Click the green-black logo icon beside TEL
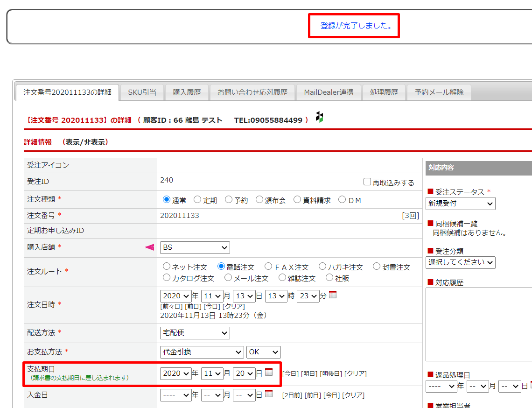532x408 pixels. click(x=320, y=117)
